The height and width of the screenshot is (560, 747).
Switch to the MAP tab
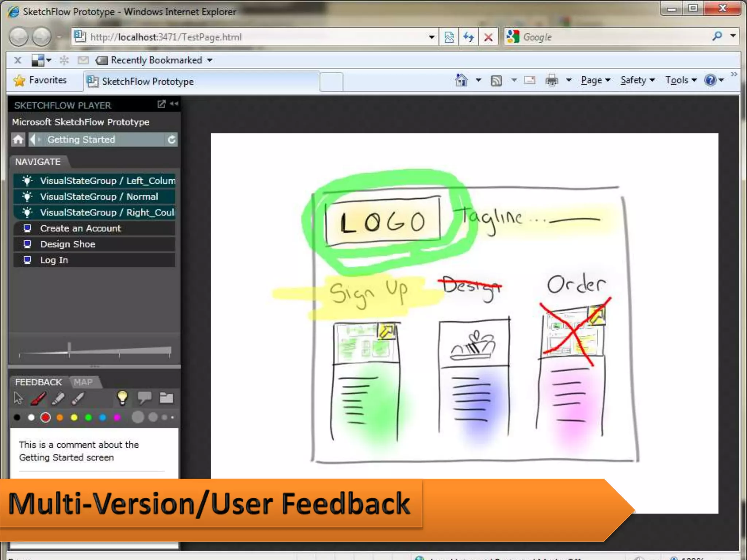(83, 382)
